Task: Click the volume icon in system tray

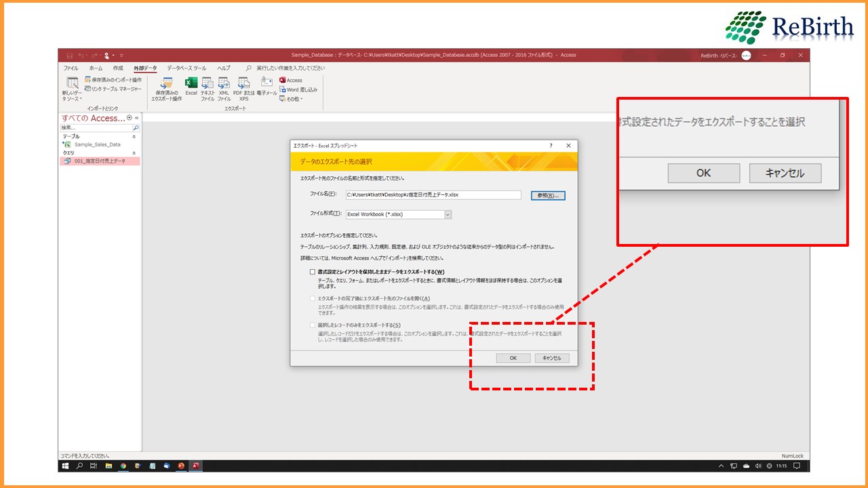Action: 758,466
